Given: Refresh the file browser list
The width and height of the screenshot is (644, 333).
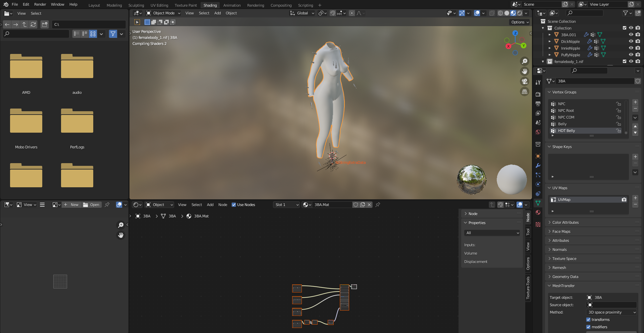Looking at the screenshot, I should (x=33, y=24).
